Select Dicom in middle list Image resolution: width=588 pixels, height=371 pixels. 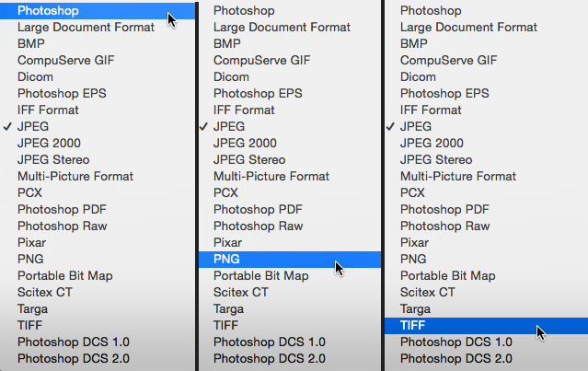coord(290,77)
